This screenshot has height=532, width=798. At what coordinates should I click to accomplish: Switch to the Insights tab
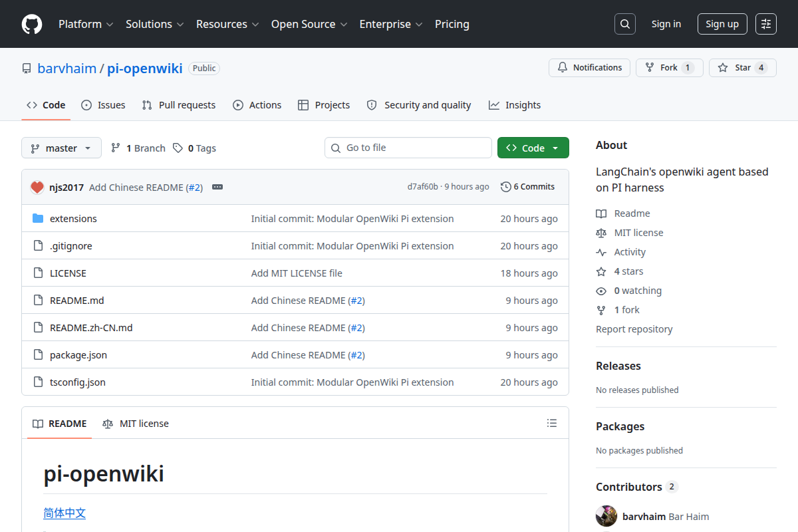tap(515, 105)
